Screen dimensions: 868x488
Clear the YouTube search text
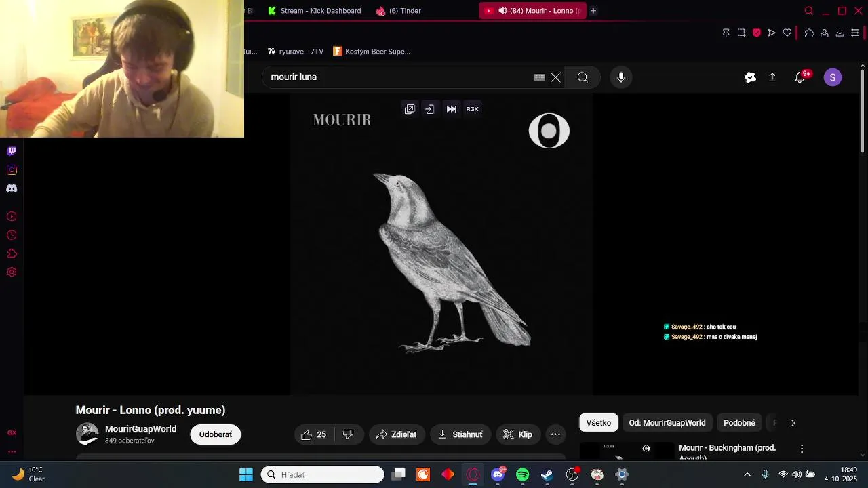555,77
